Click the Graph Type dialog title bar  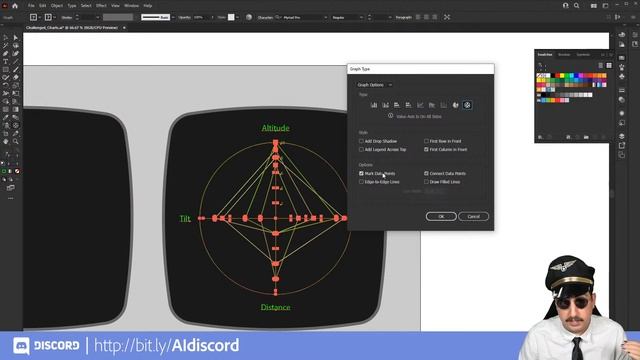pos(420,69)
